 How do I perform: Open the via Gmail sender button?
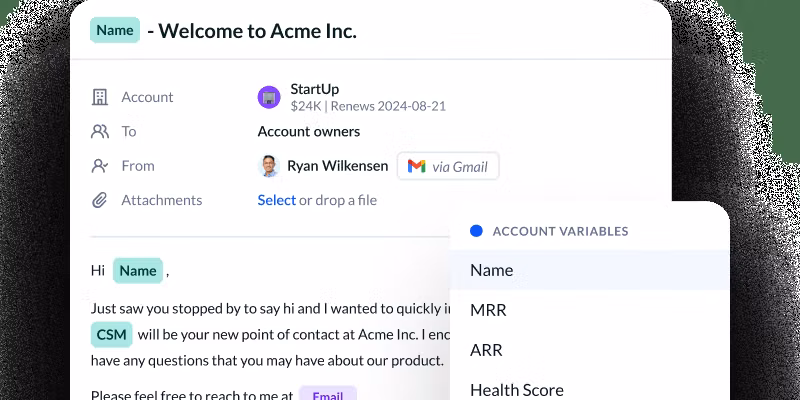pos(448,166)
